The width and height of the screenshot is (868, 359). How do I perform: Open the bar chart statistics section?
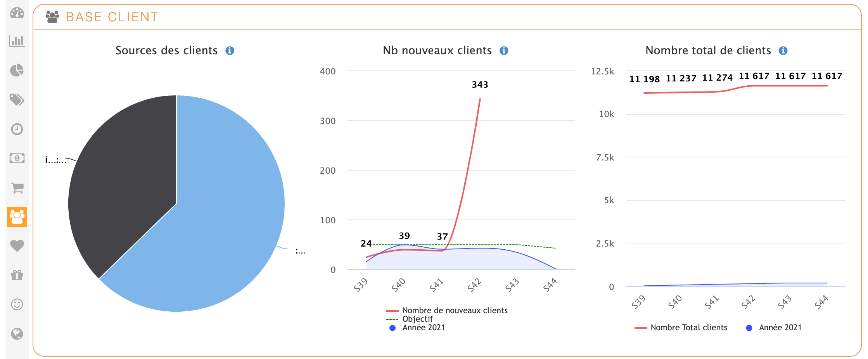click(x=17, y=41)
